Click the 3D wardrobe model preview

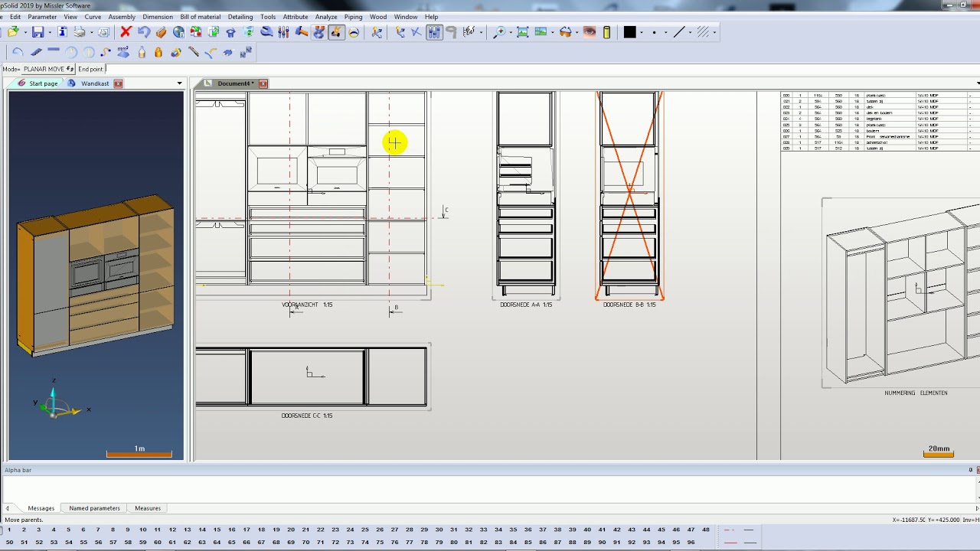[x=96, y=275]
